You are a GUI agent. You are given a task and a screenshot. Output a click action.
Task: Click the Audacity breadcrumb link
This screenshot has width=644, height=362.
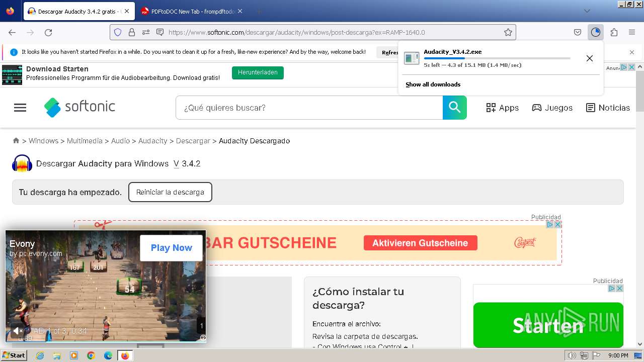point(152,141)
